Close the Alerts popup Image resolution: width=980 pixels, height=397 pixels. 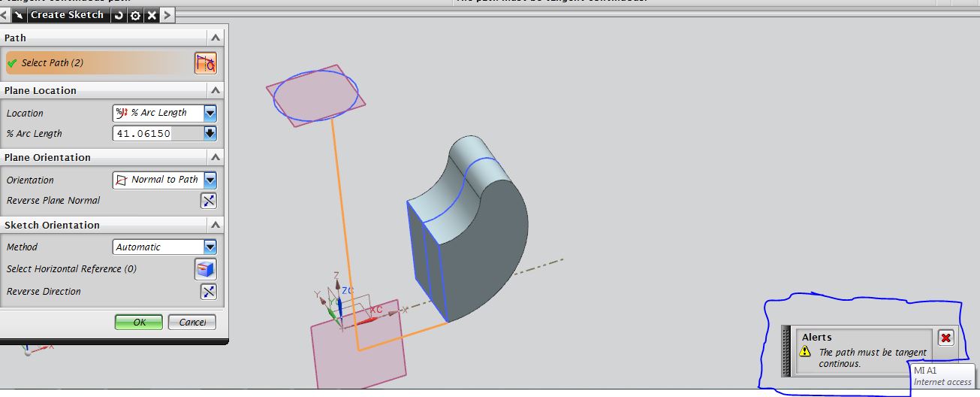point(945,338)
